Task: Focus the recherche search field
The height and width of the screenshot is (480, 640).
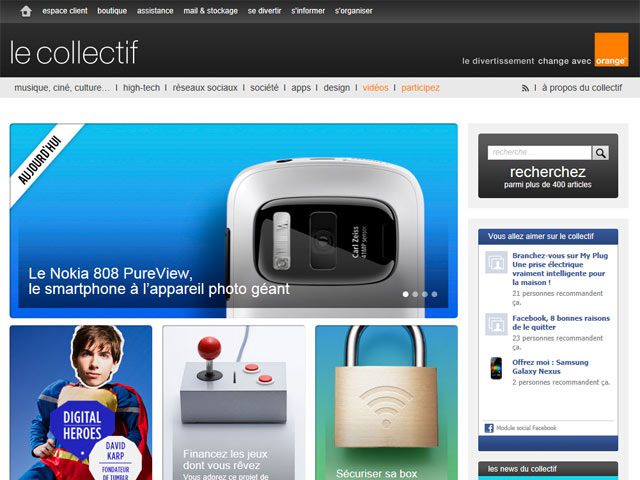Action: point(539,153)
